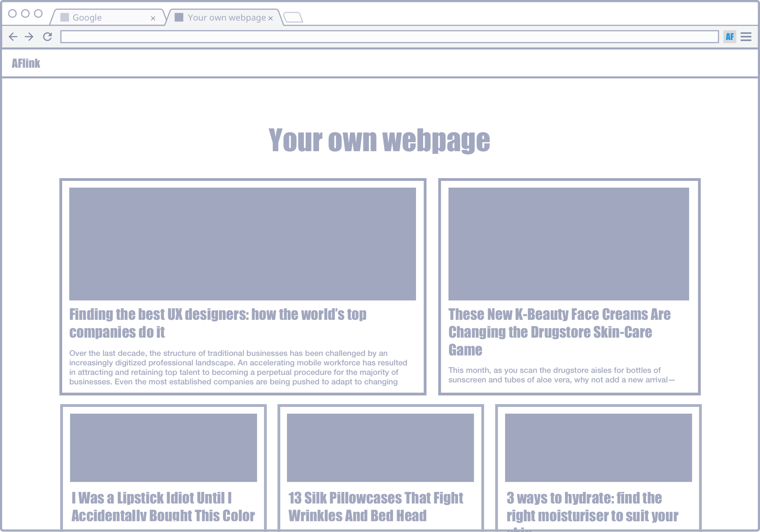Click the K-Beauty article image
This screenshot has width=760, height=532.
tap(568, 244)
